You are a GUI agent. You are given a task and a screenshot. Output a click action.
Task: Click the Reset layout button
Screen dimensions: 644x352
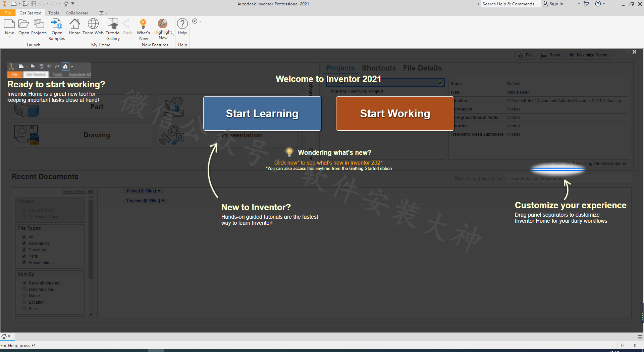[x=551, y=55]
